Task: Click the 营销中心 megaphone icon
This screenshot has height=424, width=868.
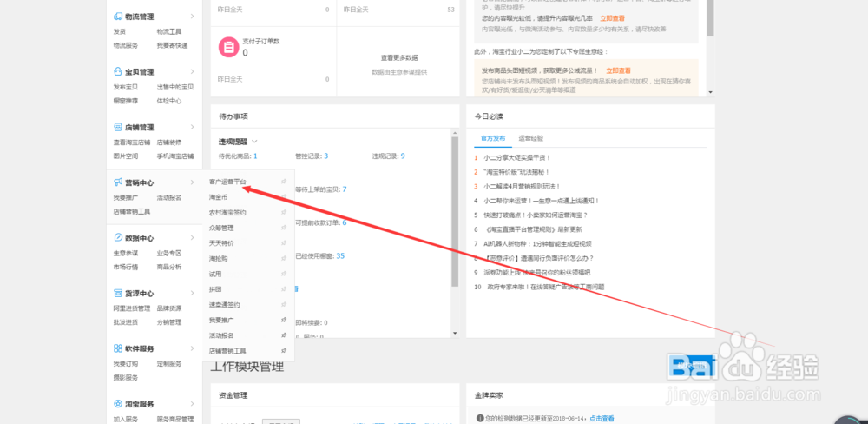Action: (x=118, y=182)
